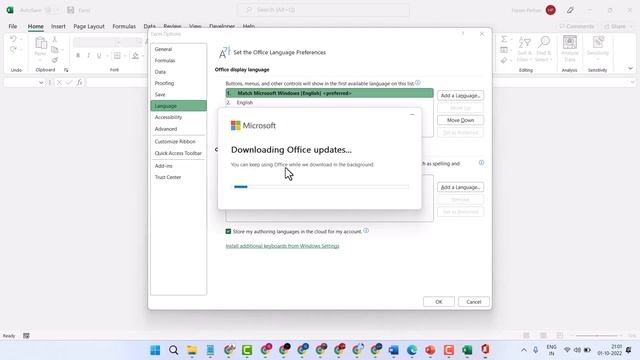
Task: Open Install additional keyboards from Windows Settings link
Action: pyautogui.click(x=282, y=246)
